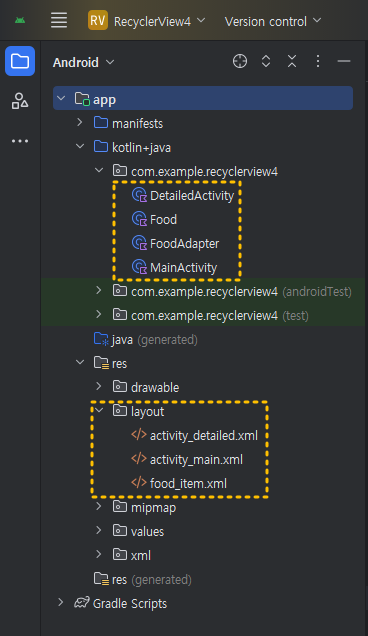The height and width of the screenshot is (636, 368).
Task: Click Expand All arrows icon in the Project panel header
Action: tap(266, 61)
